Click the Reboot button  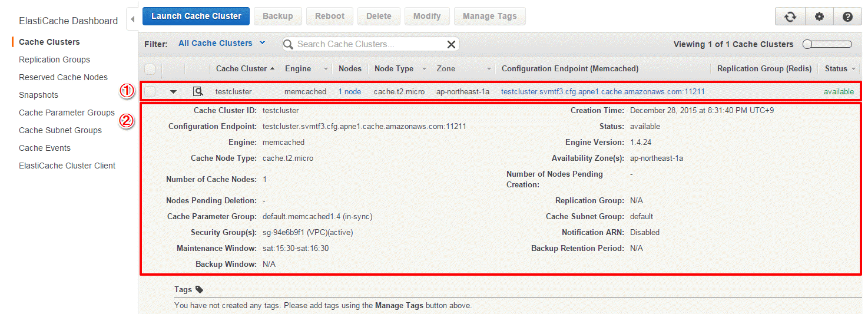(330, 16)
